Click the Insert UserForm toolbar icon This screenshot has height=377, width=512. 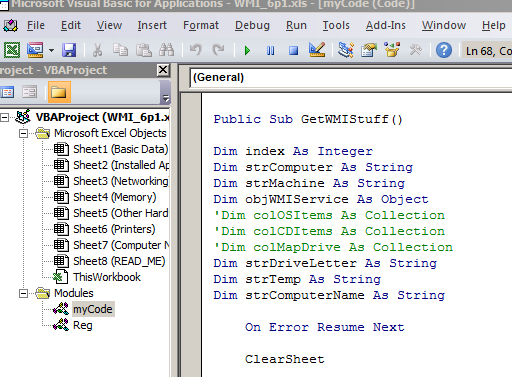[x=35, y=50]
